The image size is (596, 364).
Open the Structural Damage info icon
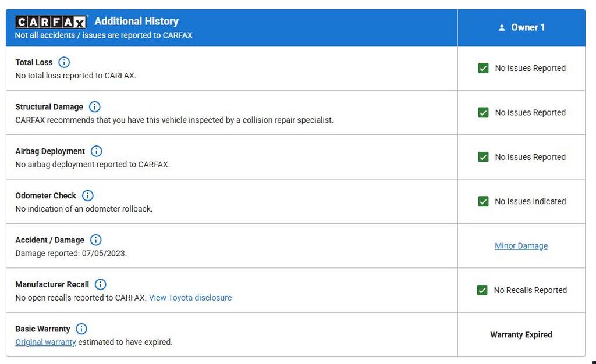click(x=94, y=107)
